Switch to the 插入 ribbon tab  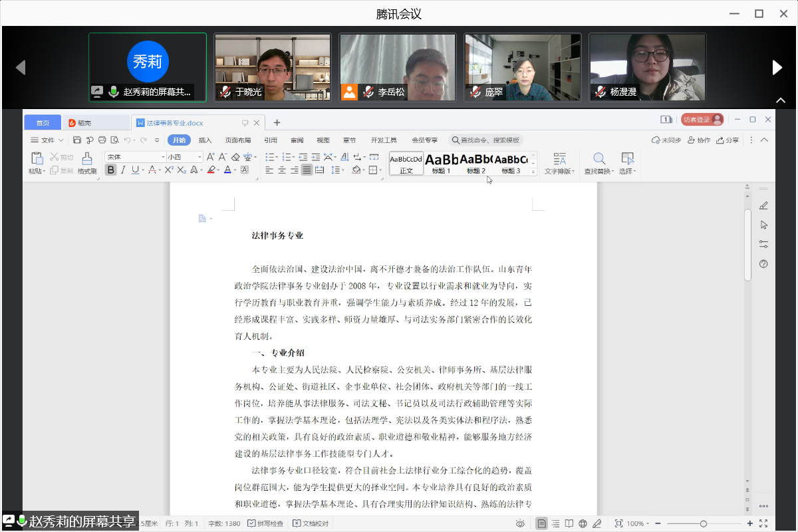click(x=205, y=140)
